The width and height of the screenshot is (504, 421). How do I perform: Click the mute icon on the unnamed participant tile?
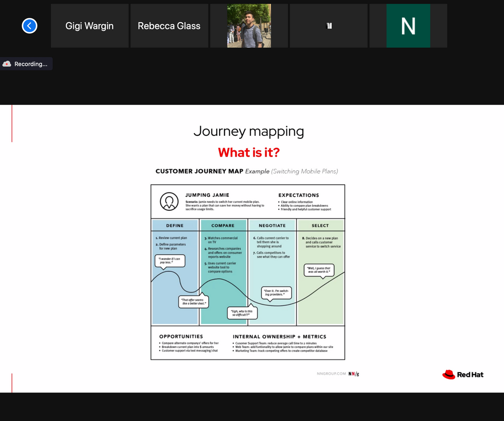tap(328, 25)
